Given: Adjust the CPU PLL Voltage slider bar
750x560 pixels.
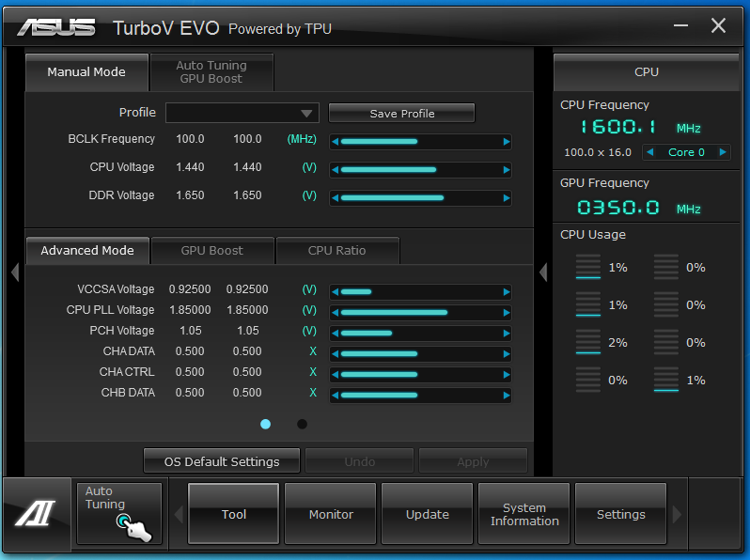Looking at the screenshot, I should pyautogui.click(x=420, y=312).
